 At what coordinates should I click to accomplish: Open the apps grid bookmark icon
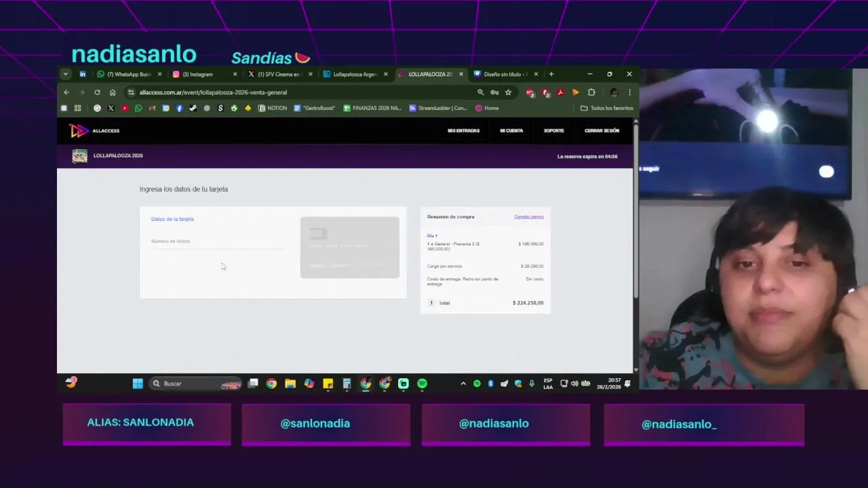[x=77, y=108]
